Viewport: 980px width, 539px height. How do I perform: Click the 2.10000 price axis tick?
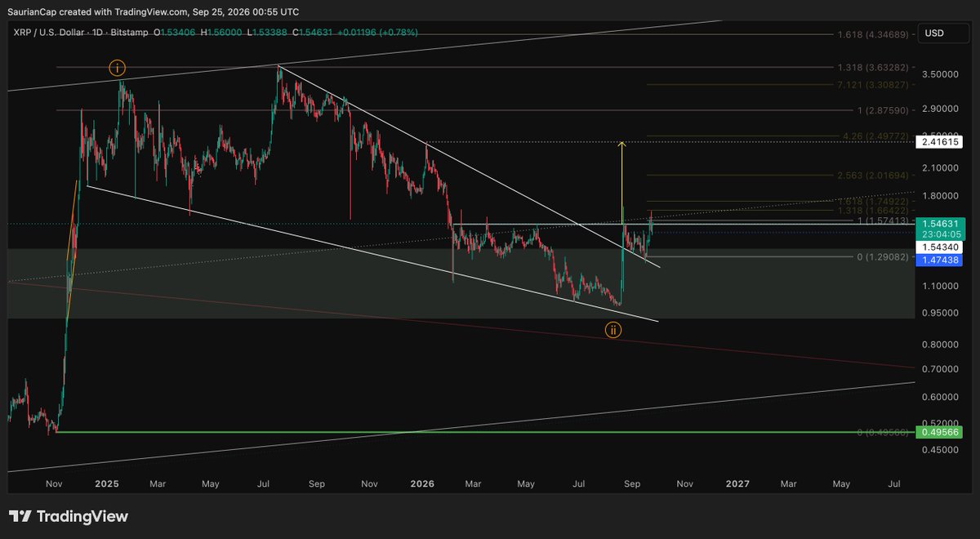(941, 167)
